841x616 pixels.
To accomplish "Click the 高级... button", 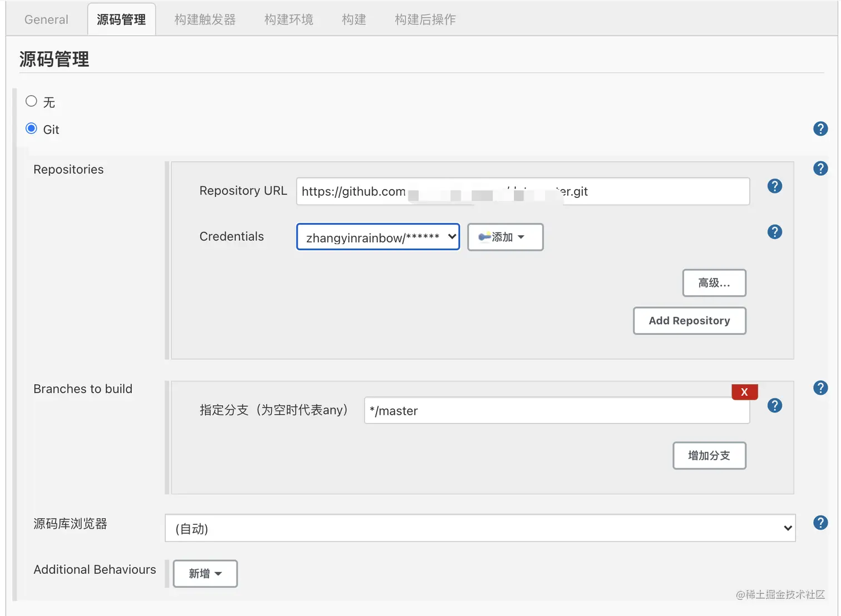I will coord(714,283).
